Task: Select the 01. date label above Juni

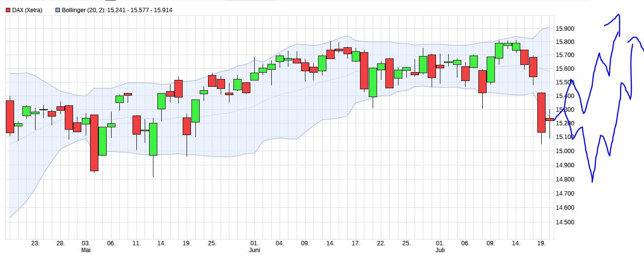Action: [x=254, y=243]
